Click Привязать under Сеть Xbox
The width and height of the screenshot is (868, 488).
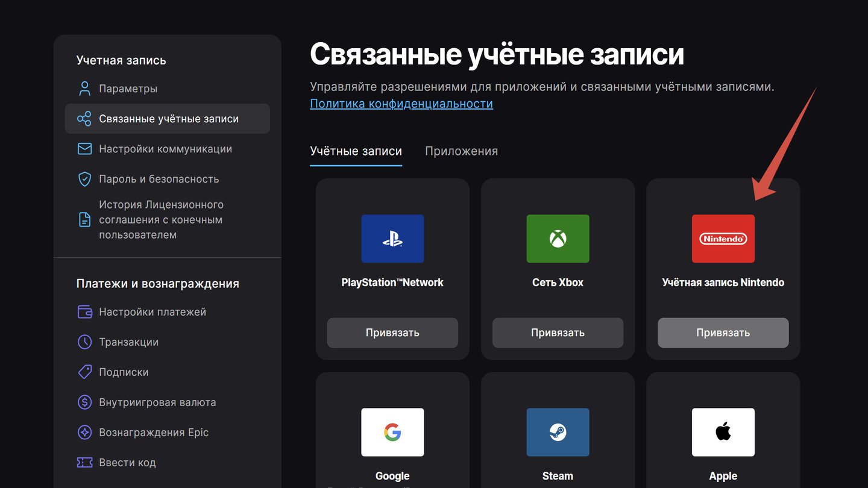click(558, 333)
